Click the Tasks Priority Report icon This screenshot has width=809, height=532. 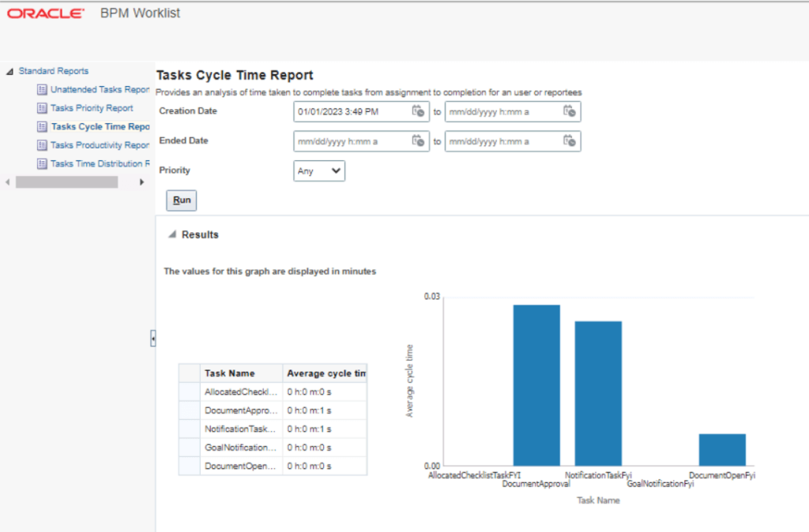tap(41, 107)
